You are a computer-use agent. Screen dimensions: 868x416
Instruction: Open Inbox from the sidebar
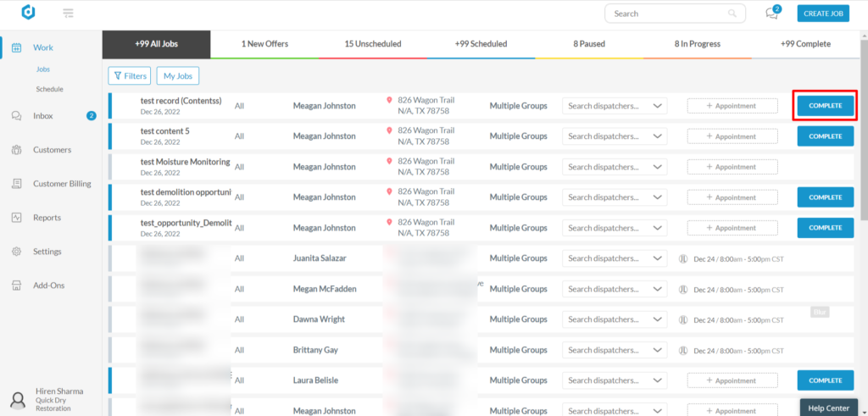42,116
